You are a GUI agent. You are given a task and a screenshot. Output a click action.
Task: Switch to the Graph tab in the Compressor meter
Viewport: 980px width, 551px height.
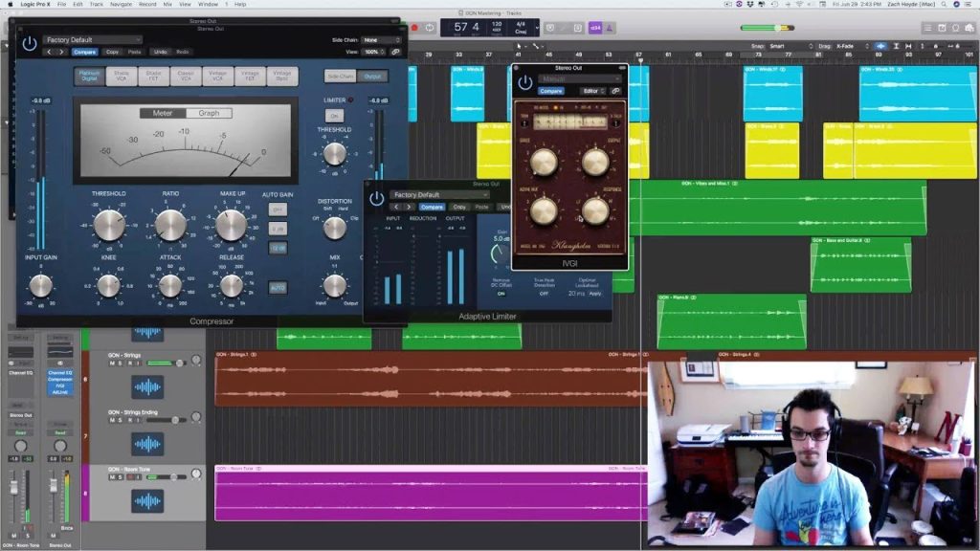click(210, 113)
